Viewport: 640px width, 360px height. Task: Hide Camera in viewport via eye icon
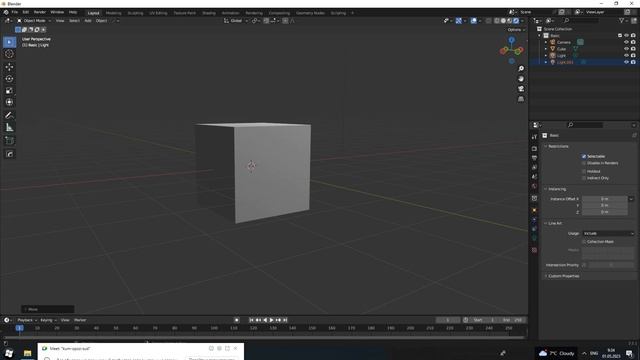pos(626,42)
